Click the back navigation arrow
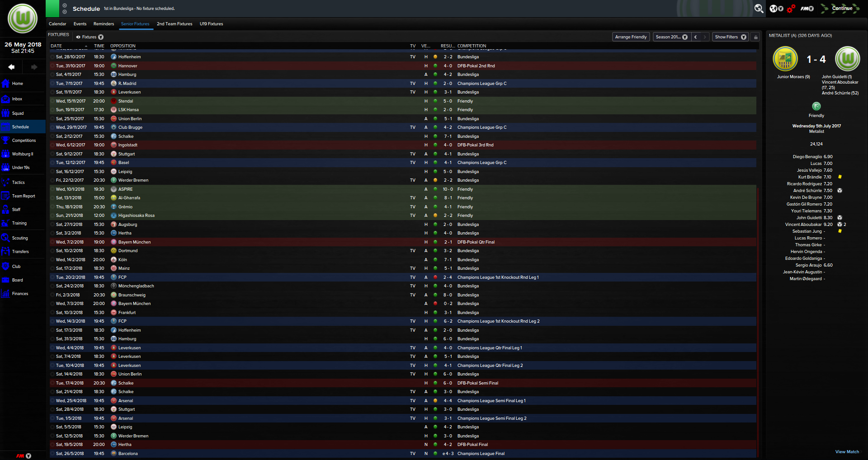868x460 pixels. point(11,67)
